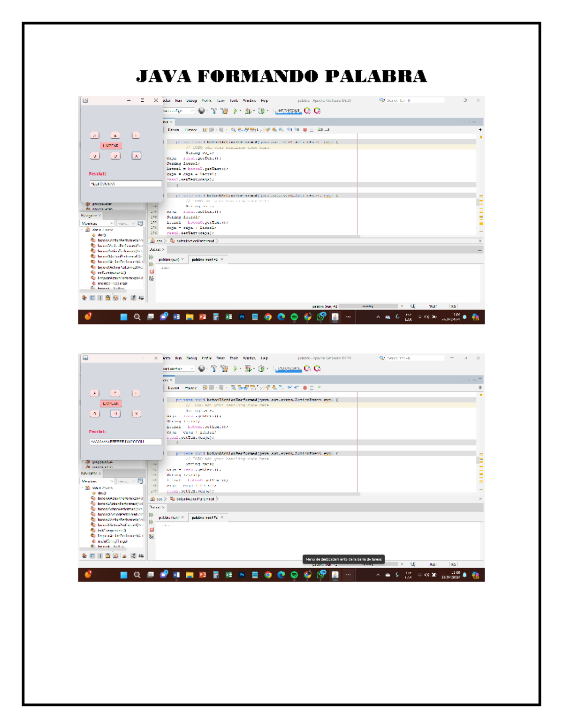Toggle the show-fields filter in the Navigator footer
Viewport: 563px width, 728px height.
pos(92,298)
